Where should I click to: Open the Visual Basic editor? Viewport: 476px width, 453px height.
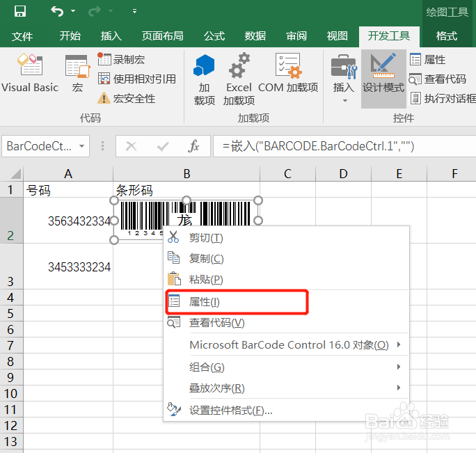(x=30, y=73)
